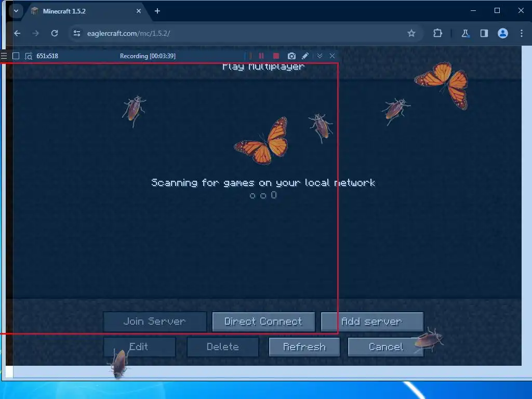Open a new browser tab

point(157,11)
